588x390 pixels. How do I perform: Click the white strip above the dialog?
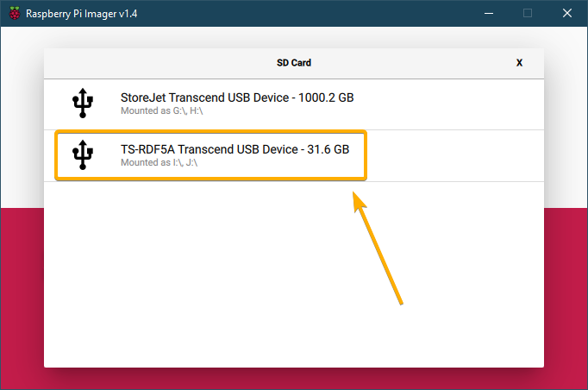293,36
